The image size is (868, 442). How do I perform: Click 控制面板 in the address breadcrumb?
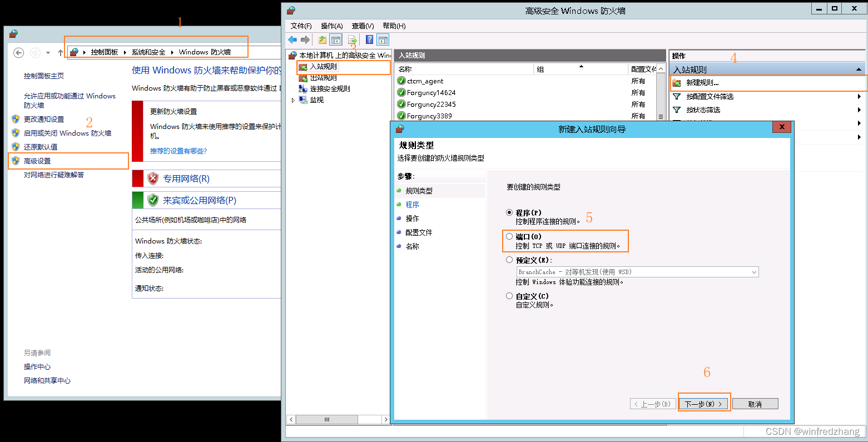click(105, 52)
